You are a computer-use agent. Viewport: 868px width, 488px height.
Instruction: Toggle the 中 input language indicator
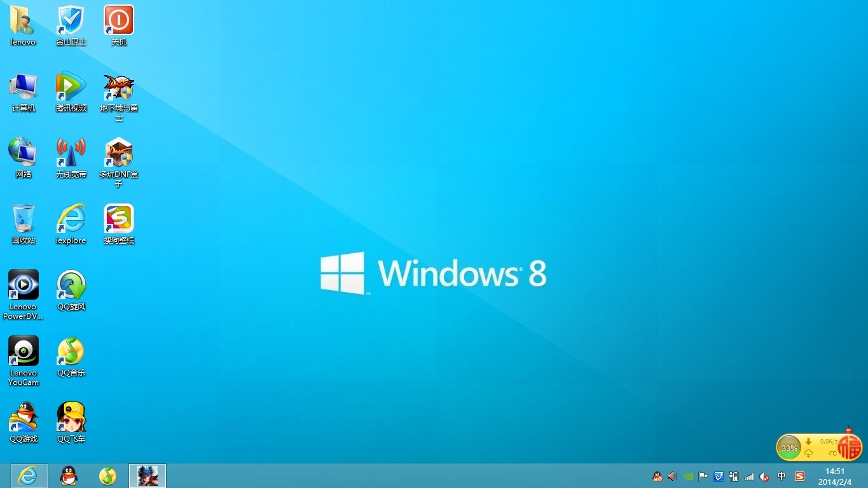tap(782, 476)
